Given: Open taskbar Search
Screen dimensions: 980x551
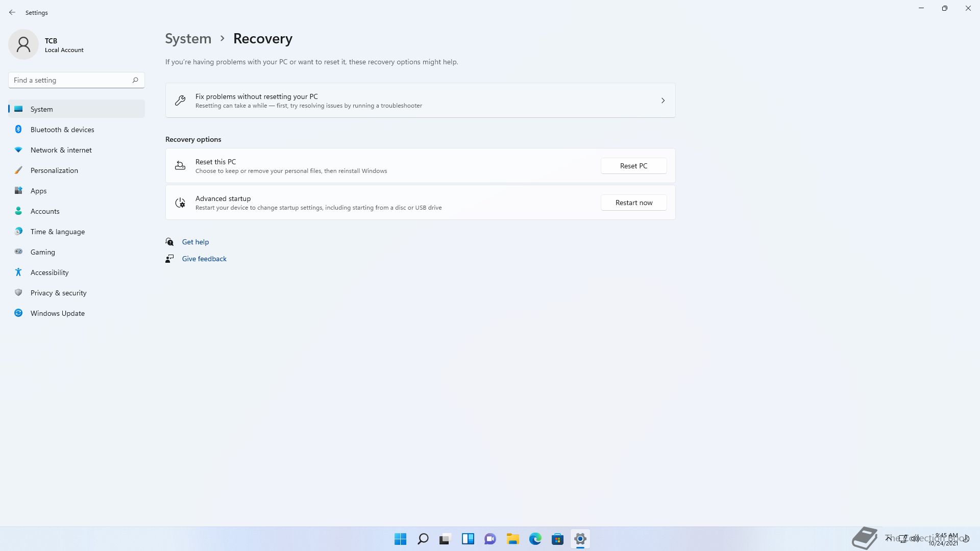Looking at the screenshot, I should point(423,539).
